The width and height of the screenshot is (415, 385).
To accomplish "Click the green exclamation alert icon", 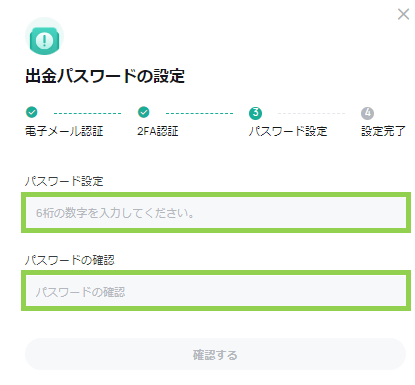I will [x=44, y=40].
